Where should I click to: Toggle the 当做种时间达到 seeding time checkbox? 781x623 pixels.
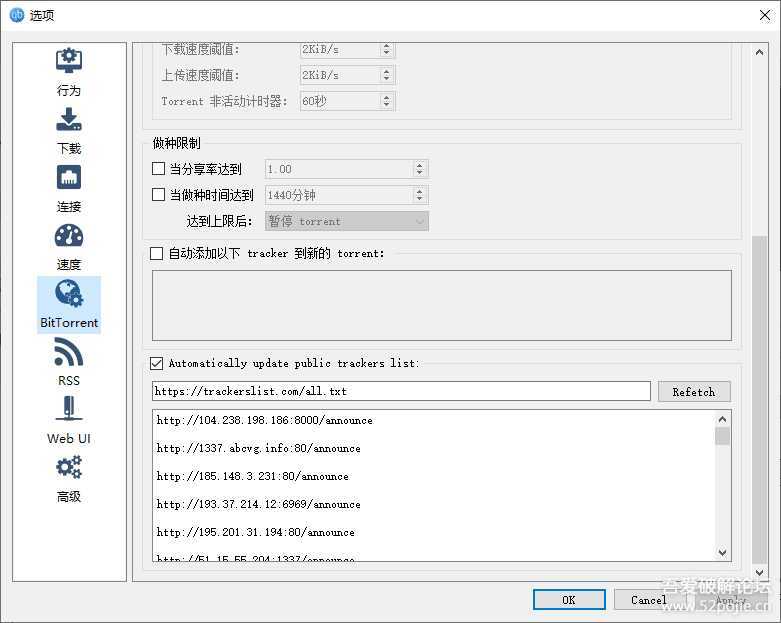pos(158,195)
